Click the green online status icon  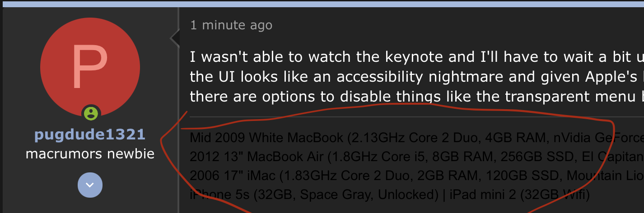(91, 113)
